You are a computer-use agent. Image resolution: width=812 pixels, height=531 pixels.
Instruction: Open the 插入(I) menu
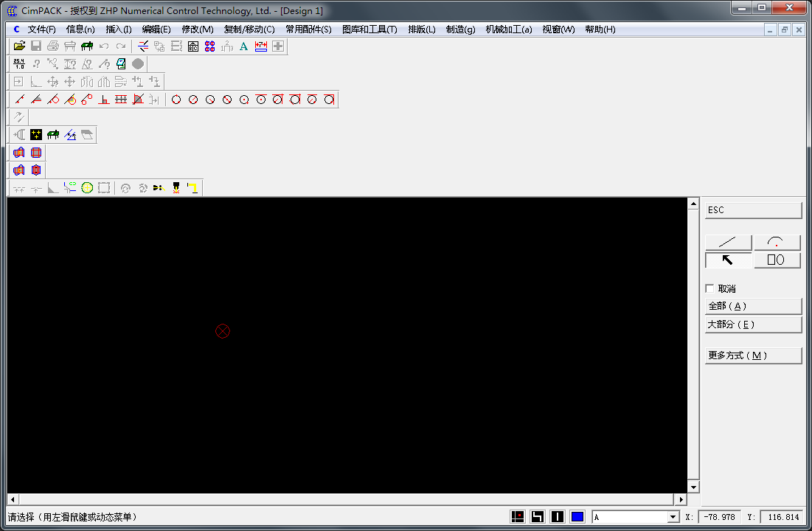point(119,29)
